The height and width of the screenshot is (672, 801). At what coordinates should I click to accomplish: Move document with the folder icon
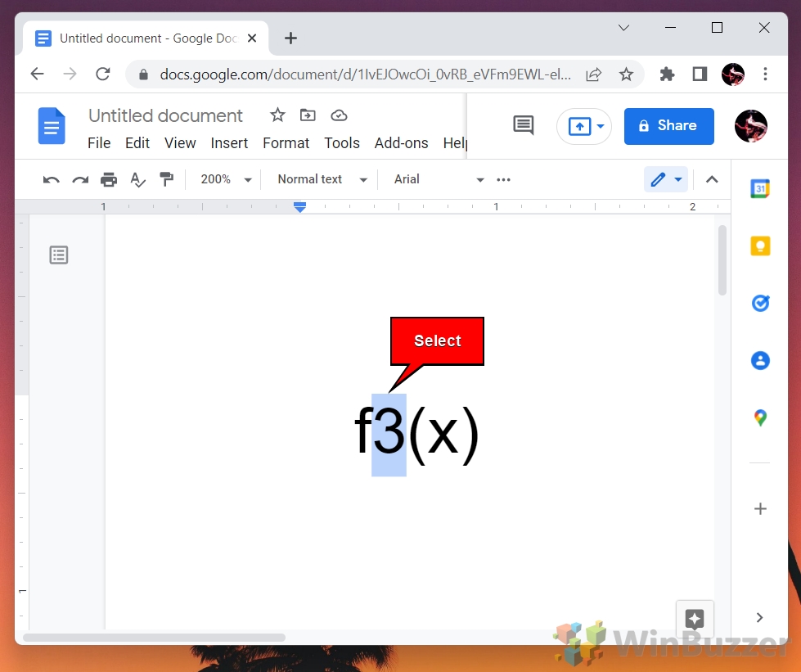308,115
